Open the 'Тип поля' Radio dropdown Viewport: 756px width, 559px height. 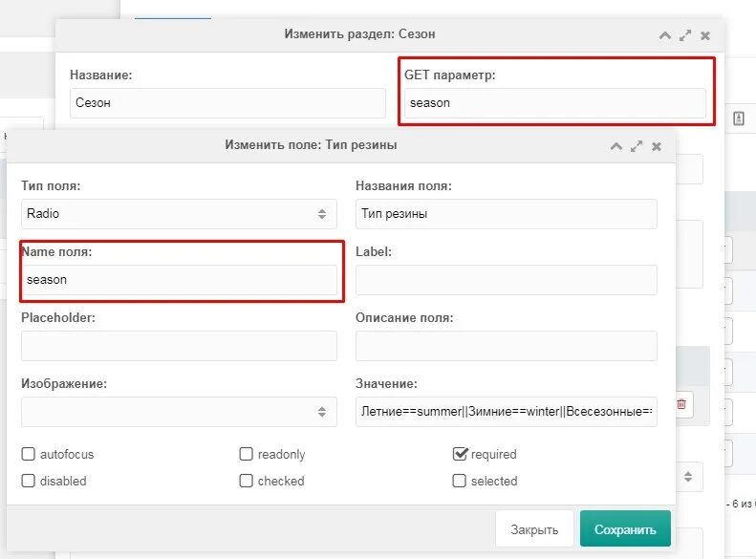(179, 214)
